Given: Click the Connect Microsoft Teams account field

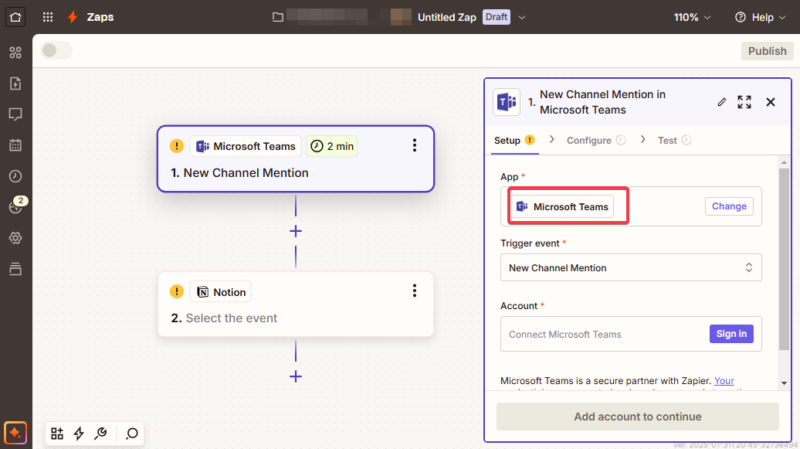Looking at the screenshot, I should pyautogui.click(x=631, y=334).
